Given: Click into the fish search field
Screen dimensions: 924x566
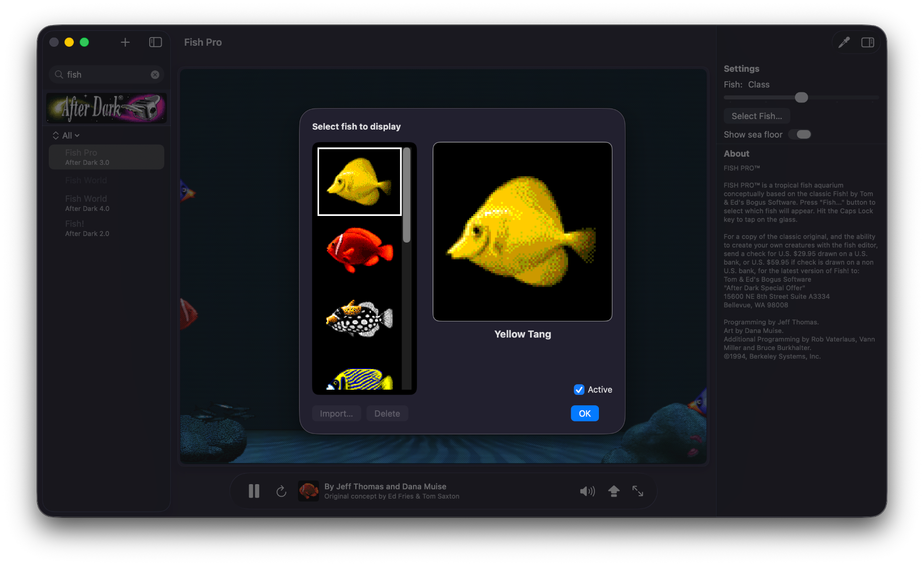Looking at the screenshot, I should click(x=107, y=74).
